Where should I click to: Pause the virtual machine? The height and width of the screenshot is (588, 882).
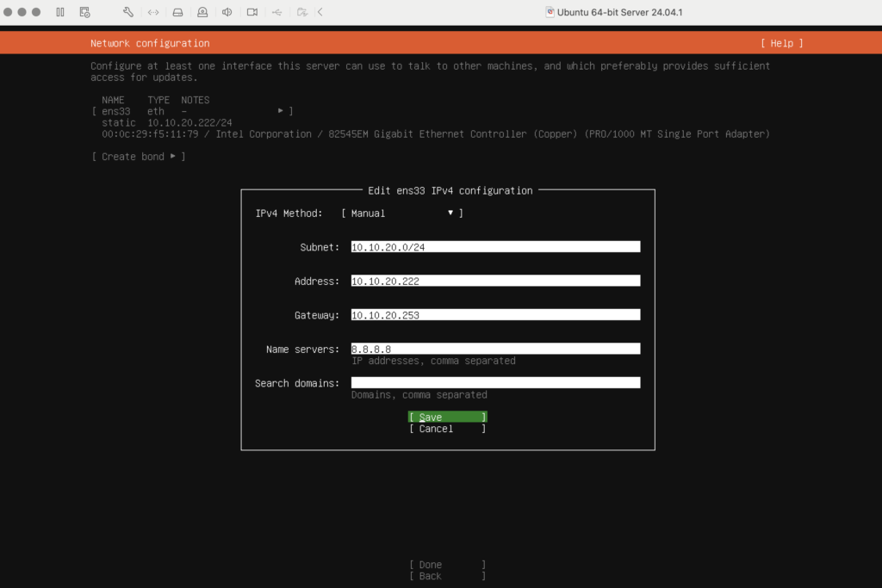(x=59, y=12)
